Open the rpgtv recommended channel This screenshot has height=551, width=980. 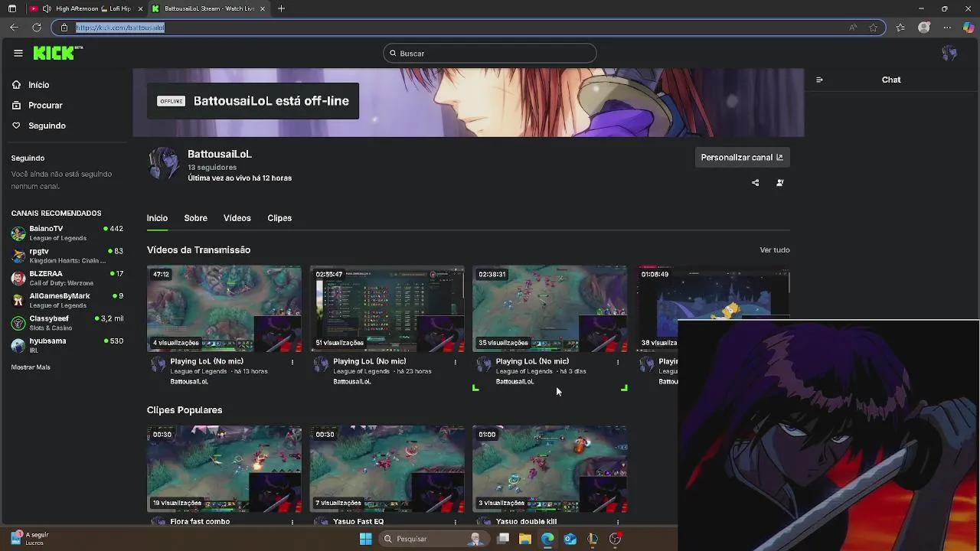pyautogui.click(x=67, y=256)
